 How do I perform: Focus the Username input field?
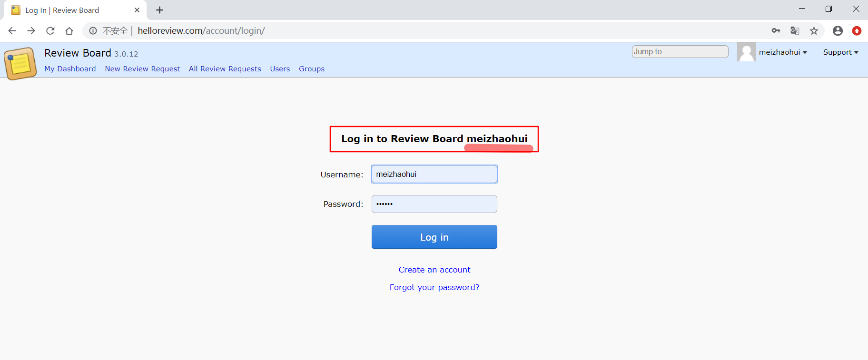point(434,174)
